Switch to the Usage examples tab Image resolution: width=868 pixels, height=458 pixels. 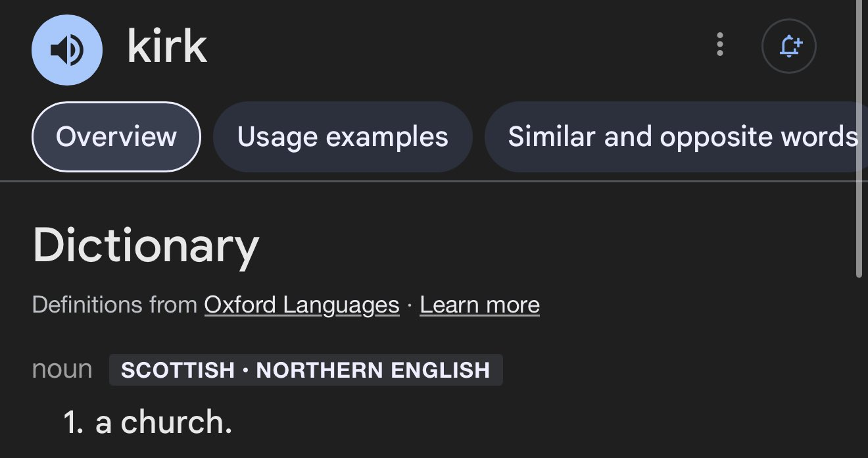coord(343,137)
